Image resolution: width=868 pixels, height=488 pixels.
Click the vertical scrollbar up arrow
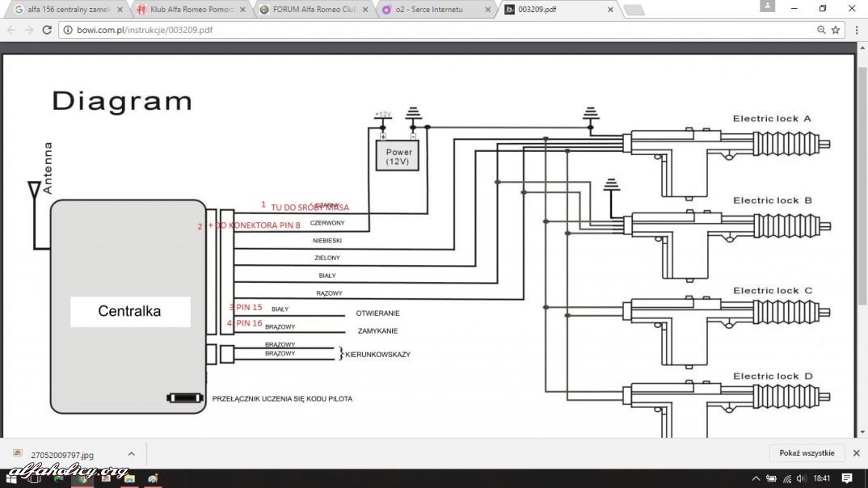[862, 48]
